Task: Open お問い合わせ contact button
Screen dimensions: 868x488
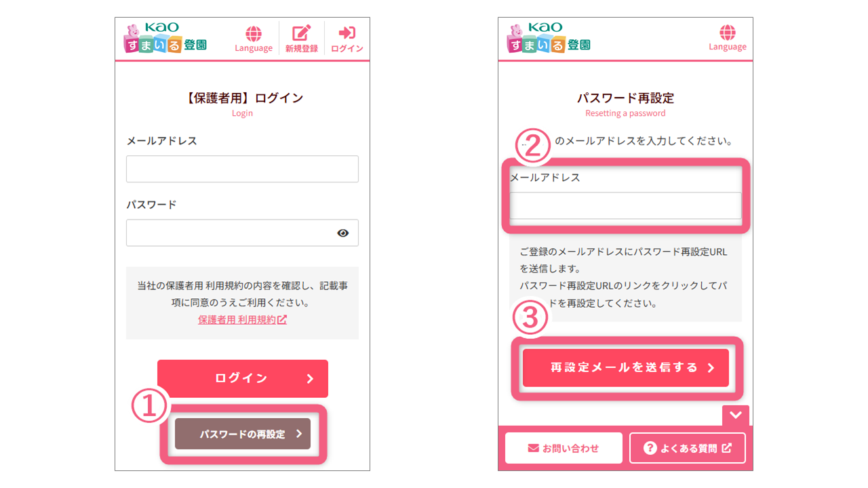Action: pos(564,448)
